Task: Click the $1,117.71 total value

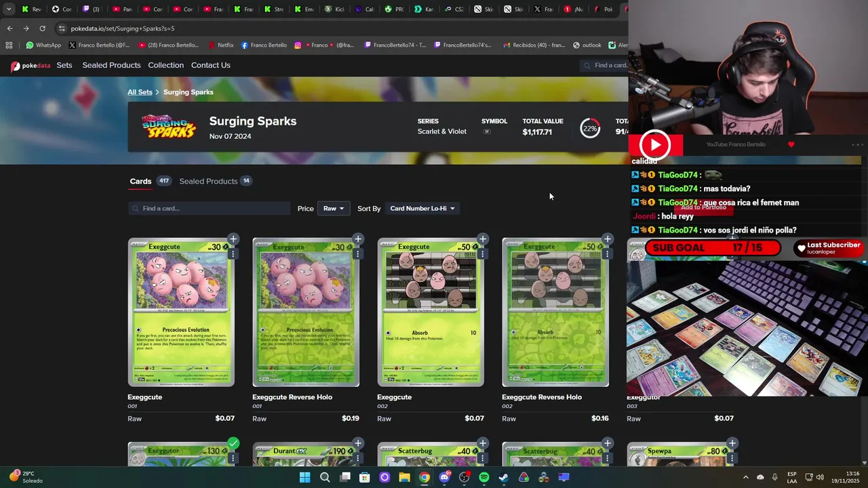Action: click(537, 132)
